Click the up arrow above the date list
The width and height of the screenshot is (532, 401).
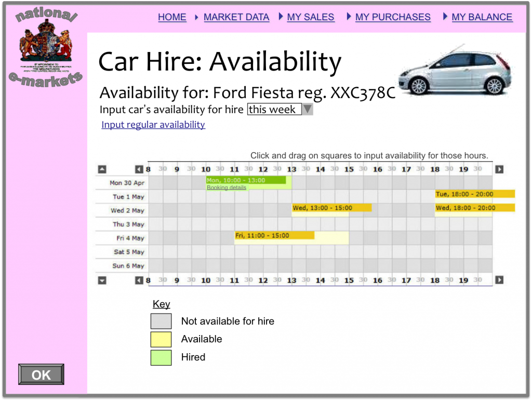pyautogui.click(x=102, y=169)
